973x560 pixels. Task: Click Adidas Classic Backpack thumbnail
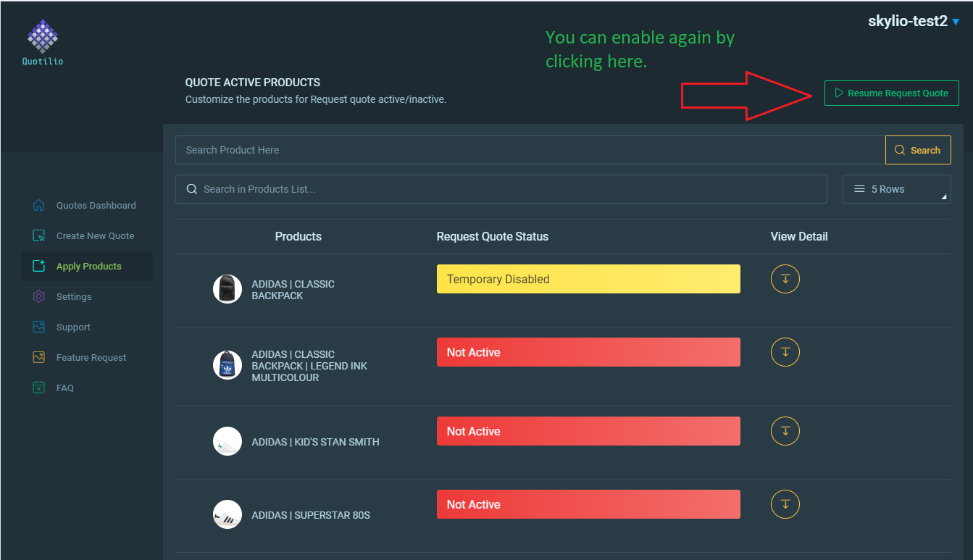(x=227, y=289)
